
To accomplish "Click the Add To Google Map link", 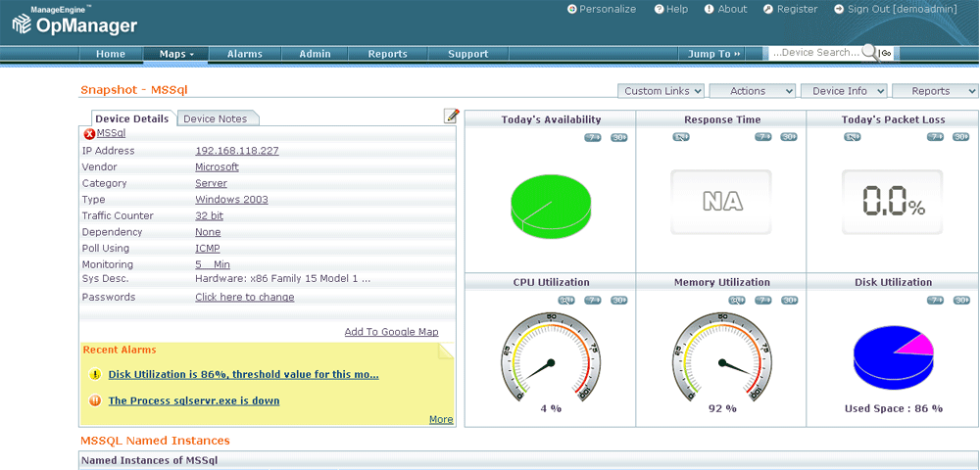I will point(391,332).
